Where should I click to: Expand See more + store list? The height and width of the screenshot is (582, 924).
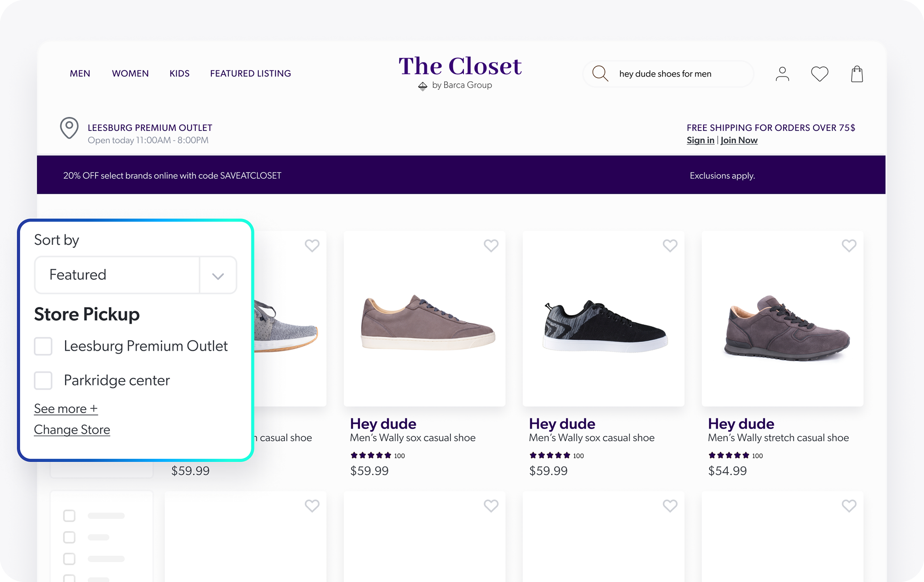[66, 409]
